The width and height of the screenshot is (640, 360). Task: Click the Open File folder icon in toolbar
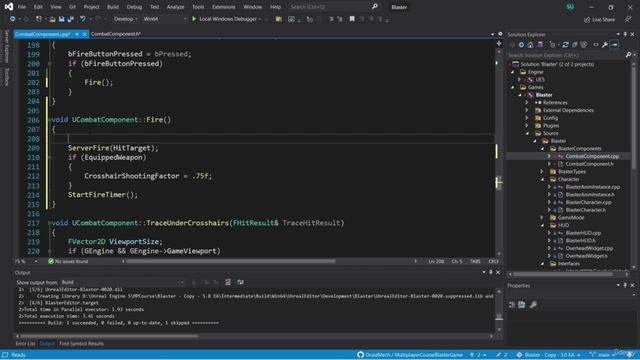pyautogui.click(x=52, y=19)
